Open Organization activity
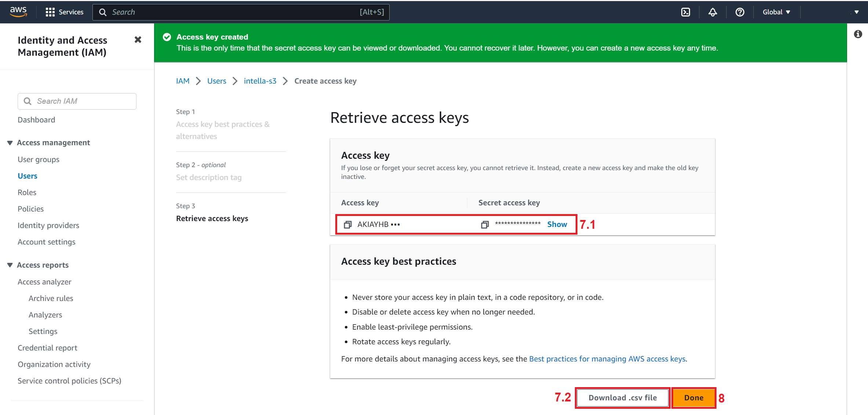The image size is (868, 415). 54,364
